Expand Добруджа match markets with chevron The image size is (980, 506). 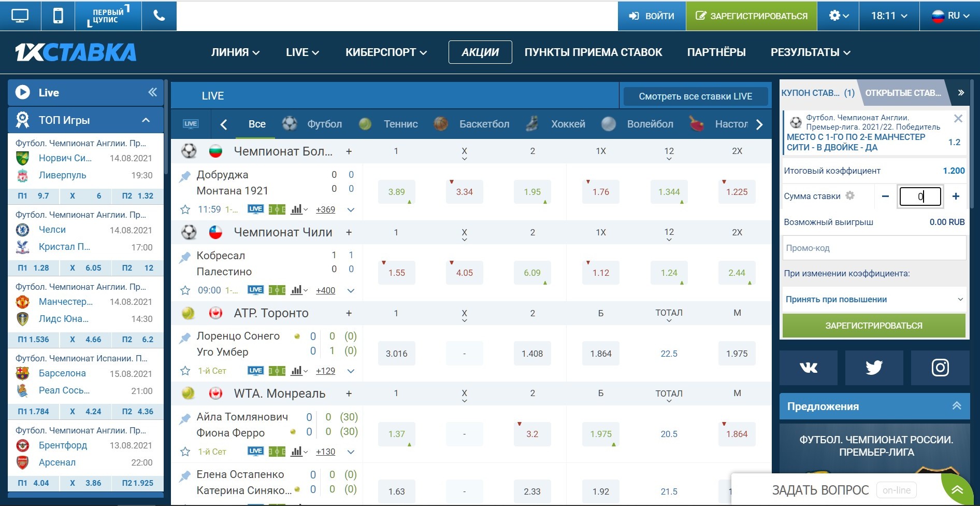[x=351, y=209]
